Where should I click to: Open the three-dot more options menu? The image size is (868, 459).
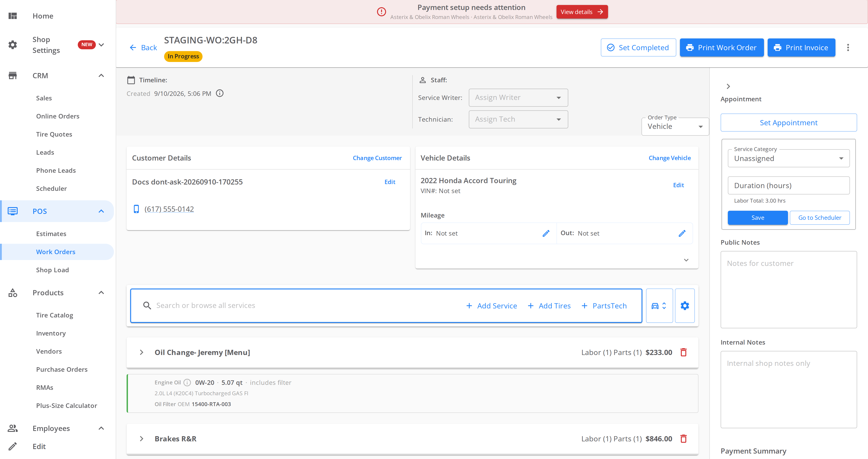point(848,47)
